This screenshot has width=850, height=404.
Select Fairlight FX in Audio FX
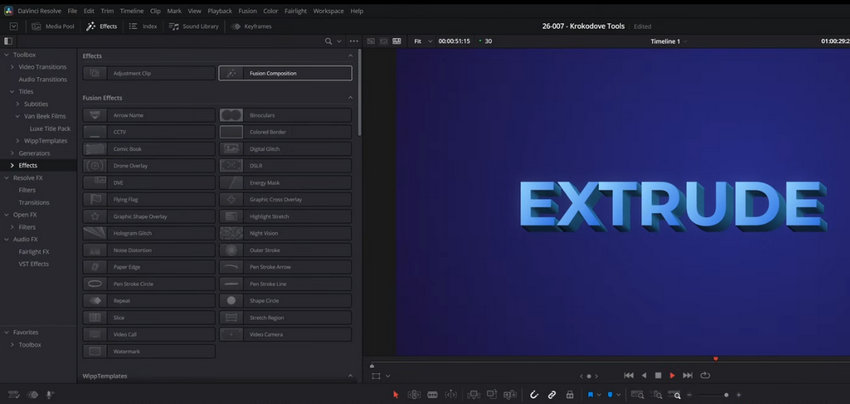coord(34,252)
